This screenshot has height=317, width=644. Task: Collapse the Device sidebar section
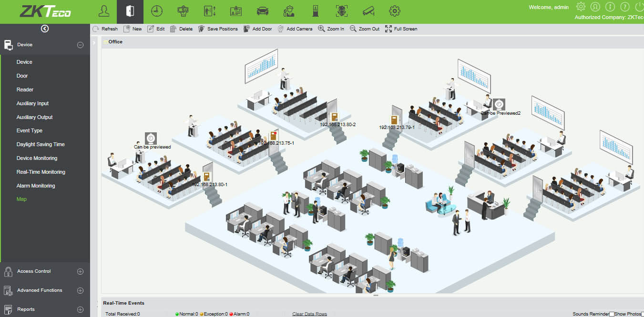click(80, 44)
